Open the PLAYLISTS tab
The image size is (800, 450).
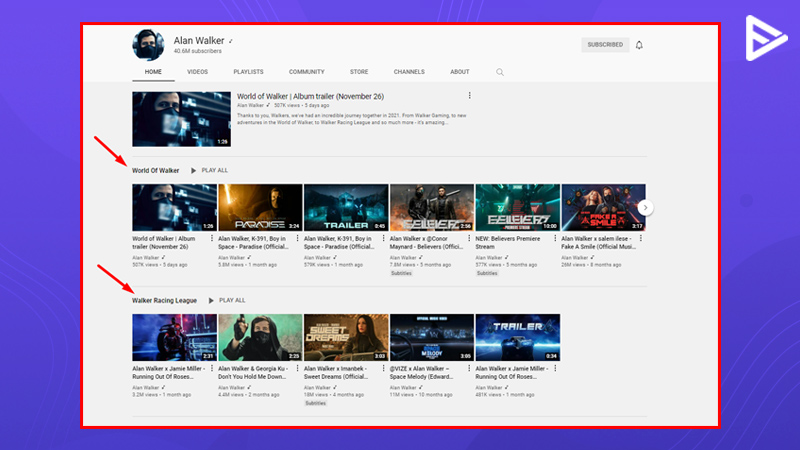click(248, 72)
